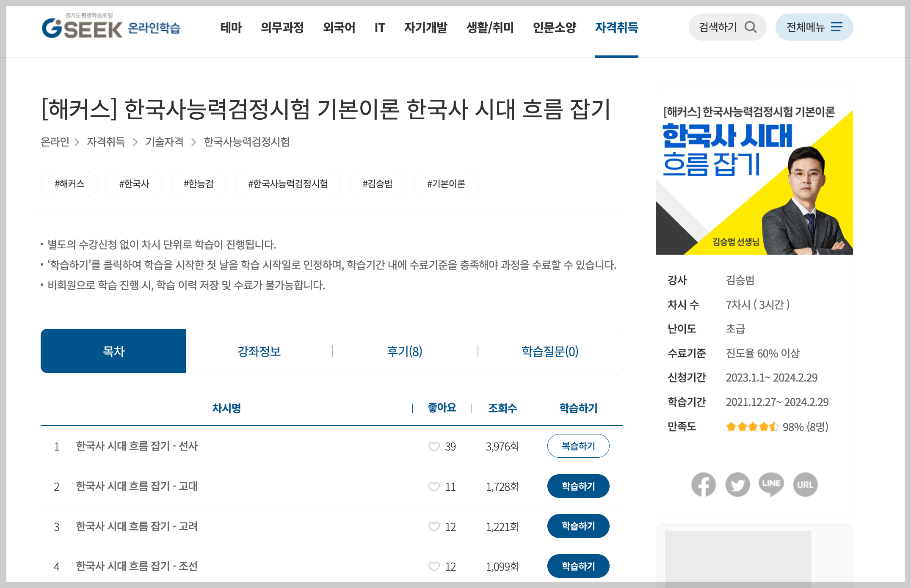Click 복습하기 for lesson 1

coord(578,446)
